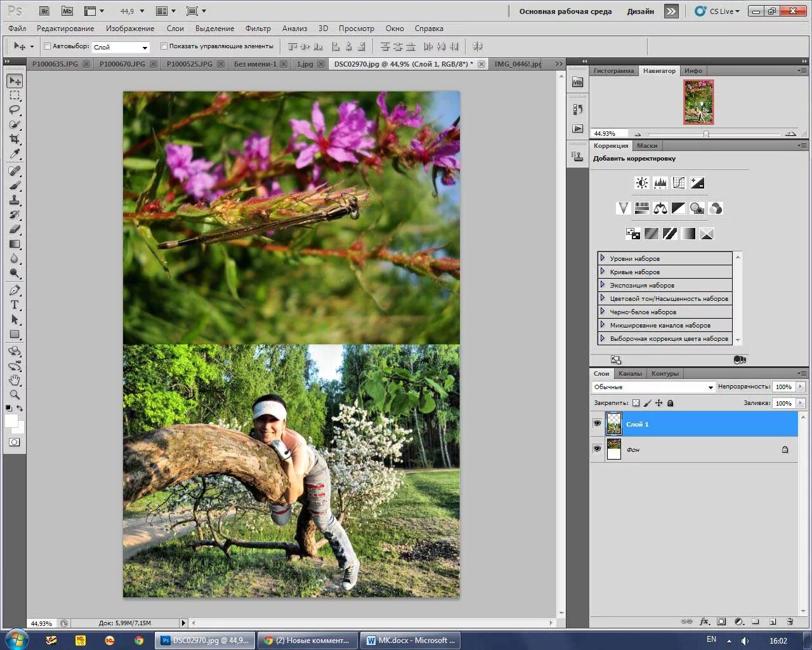Viewport: 812px width, 650px height.
Task: Select the Gradient tool
Action: (15, 244)
